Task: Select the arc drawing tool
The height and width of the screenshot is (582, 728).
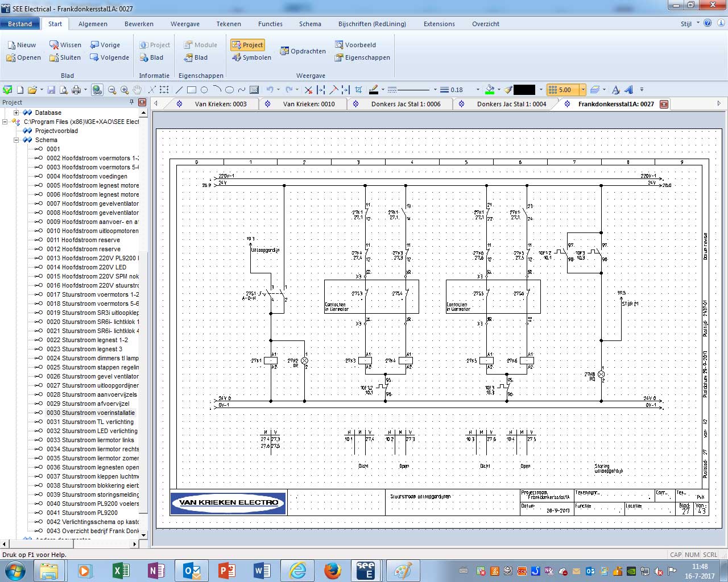Action: click(x=217, y=90)
